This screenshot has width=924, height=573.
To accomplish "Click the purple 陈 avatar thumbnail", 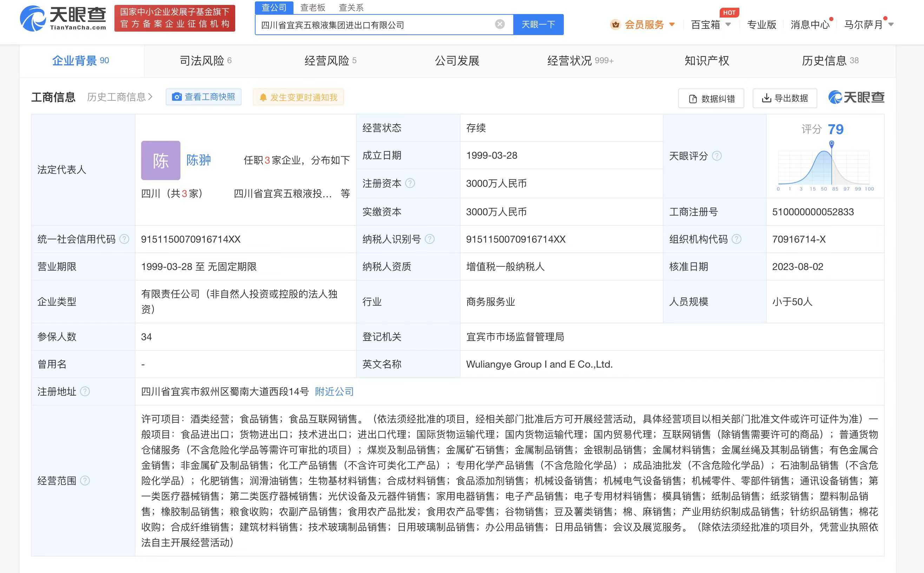I will pyautogui.click(x=161, y=160).
